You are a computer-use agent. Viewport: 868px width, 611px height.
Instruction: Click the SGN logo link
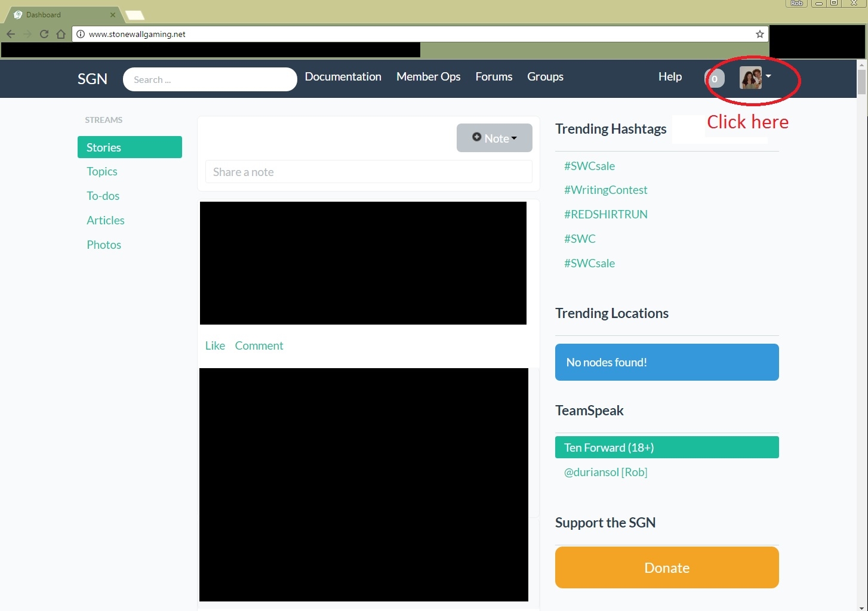[93, 79]
